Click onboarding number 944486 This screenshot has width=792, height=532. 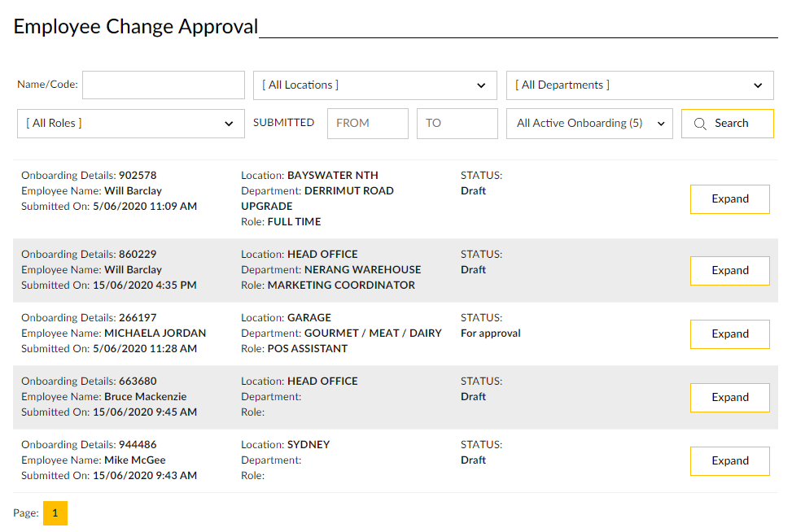coord(138,445)
